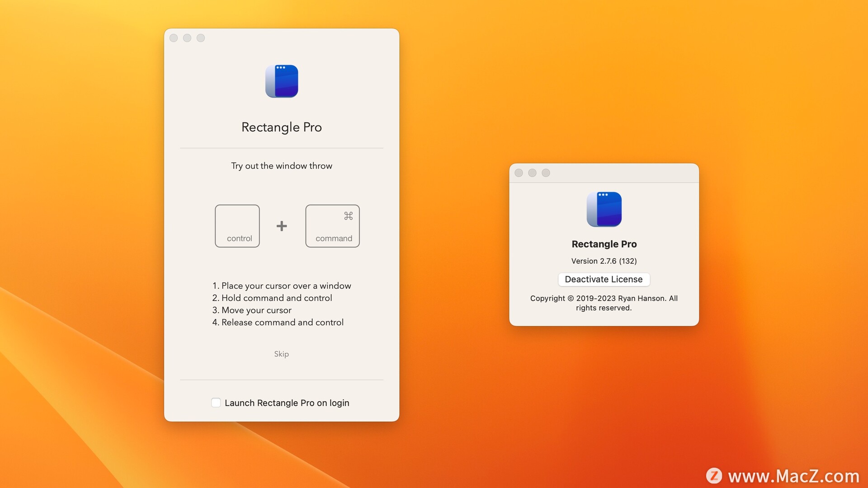Toggle Launch Rectangle Pro on login
The width and height of the screenshot is (868, 488).
pyautogui.click(x=216, y=403)
